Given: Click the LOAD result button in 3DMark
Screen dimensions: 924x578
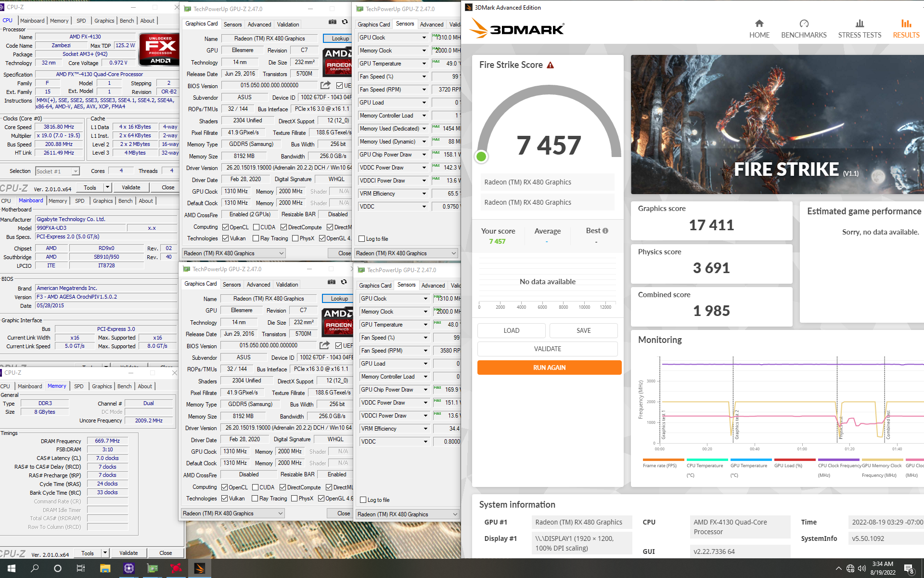Looking at the screenshot, I should (x=511, y=330).
